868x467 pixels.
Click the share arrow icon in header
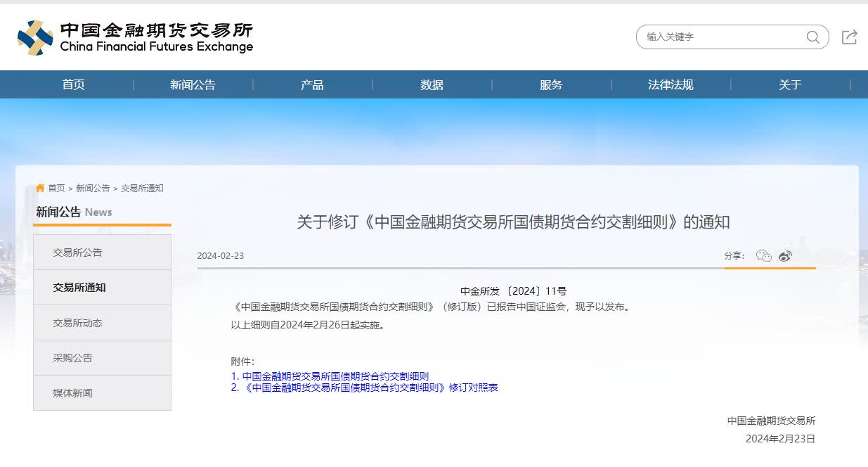click(x=850, y=37)
